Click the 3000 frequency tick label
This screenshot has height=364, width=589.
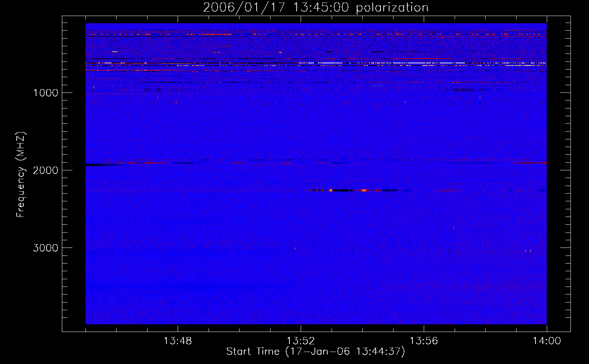pyautogui.click(x=46, y=248)
